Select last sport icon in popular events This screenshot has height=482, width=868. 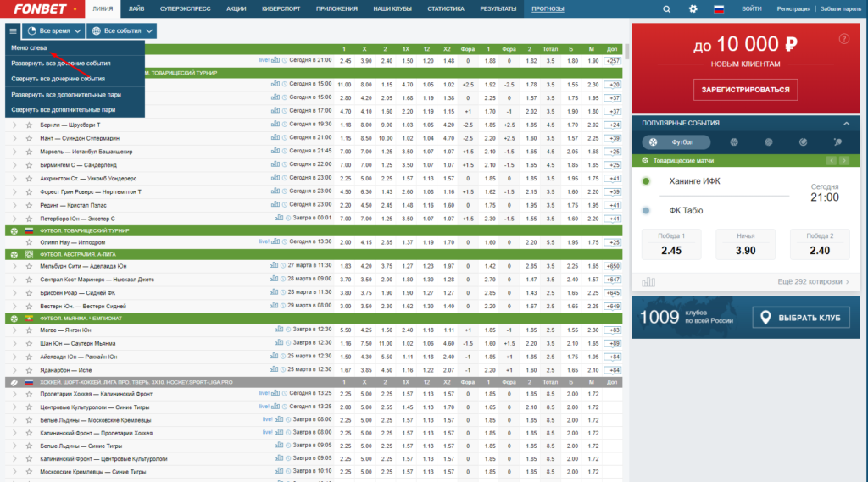(x=837, y=142)
